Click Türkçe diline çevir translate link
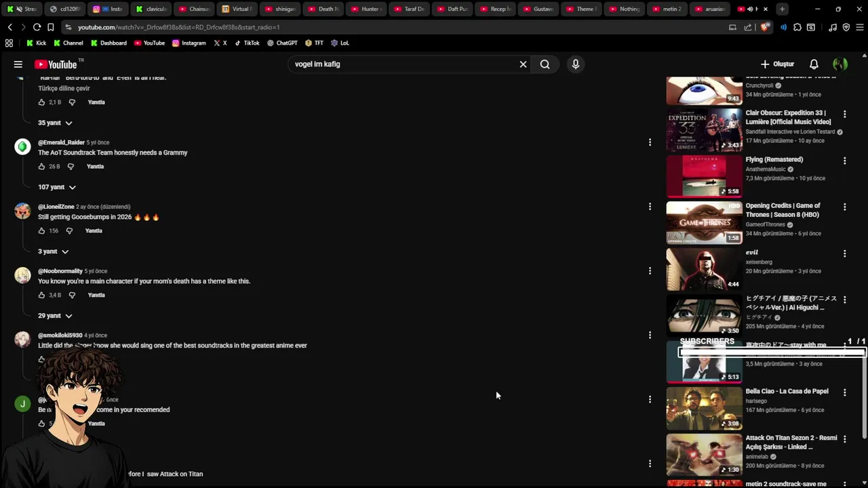The image size is (868, 488). pos(64,89)
